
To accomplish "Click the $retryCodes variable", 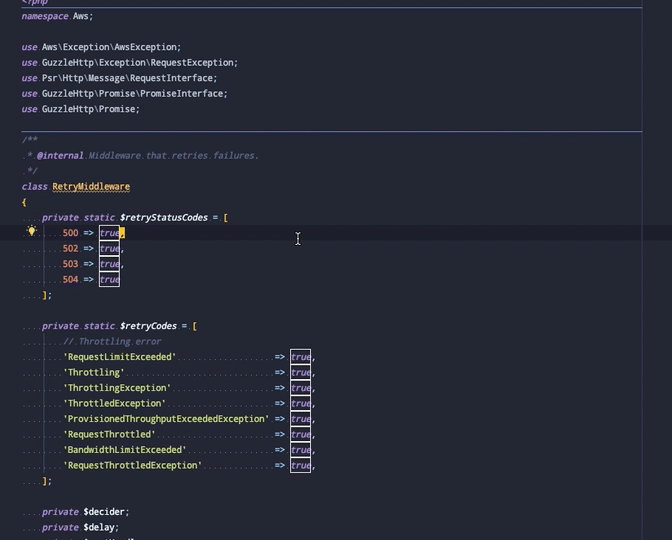I will (148, 326).
